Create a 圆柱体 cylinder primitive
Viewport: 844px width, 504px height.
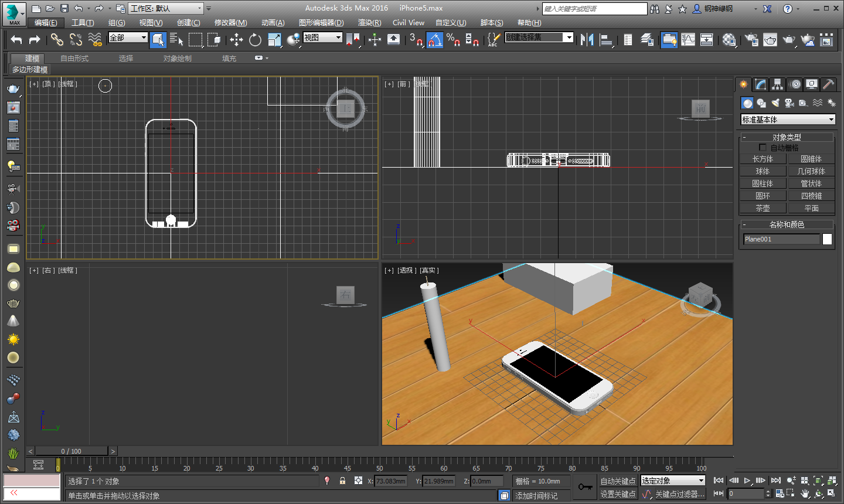763,183
